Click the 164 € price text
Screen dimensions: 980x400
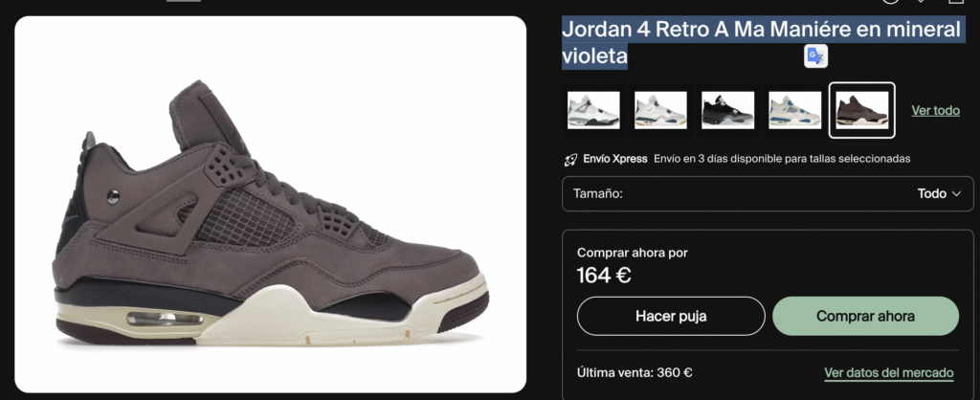(x=604, y=275)
